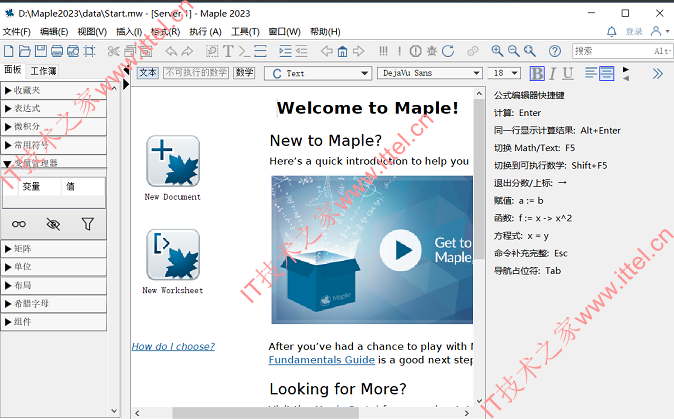This screenshot has width=674, height=419.
Task: Click the scissors cut icon
Action: point(113,51)
